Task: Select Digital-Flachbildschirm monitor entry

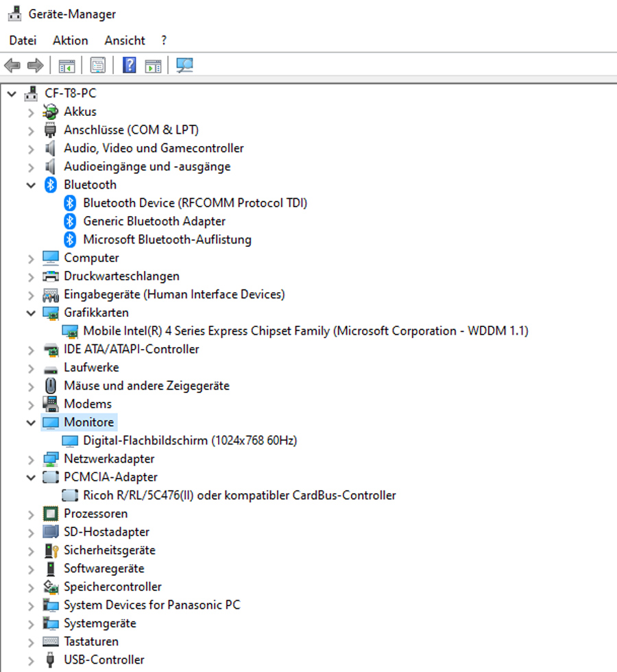Action: 190,440
